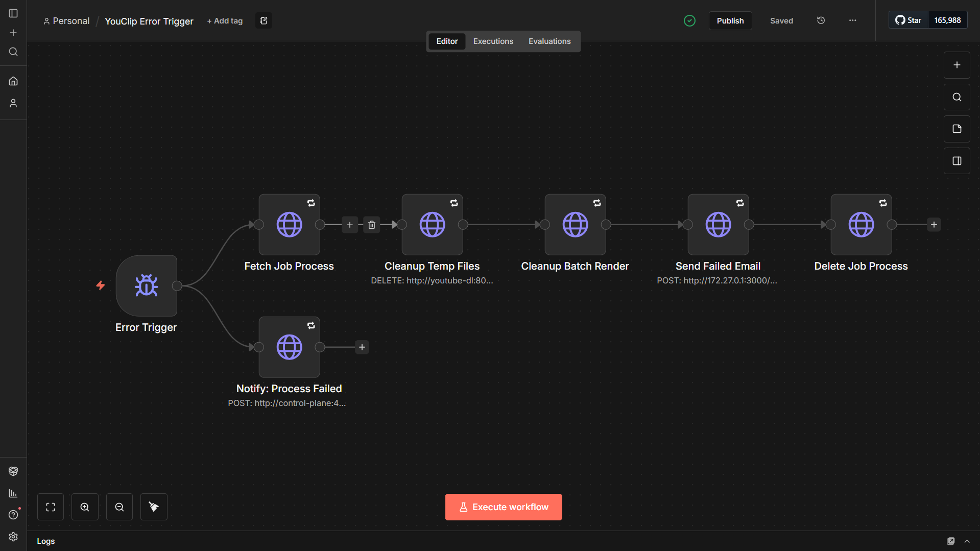Open Settings from the left sidebar
This screenshot has width=980, height=551.
pos(13,537)
